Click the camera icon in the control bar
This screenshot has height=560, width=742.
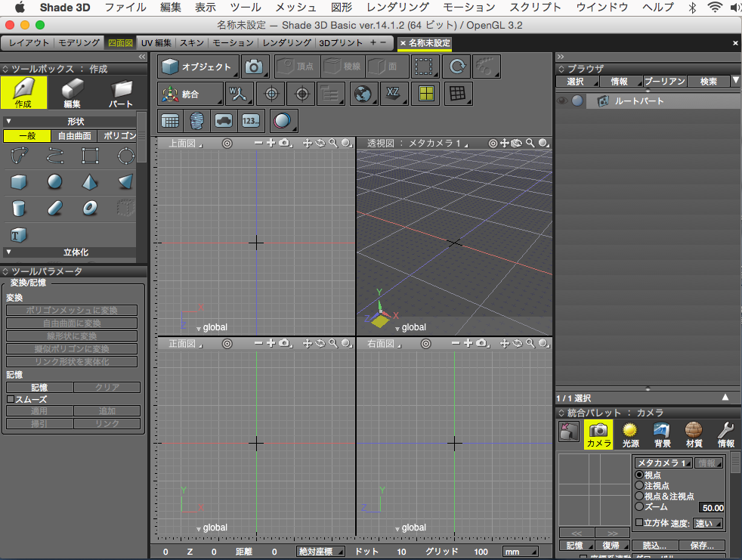[255, 67]
